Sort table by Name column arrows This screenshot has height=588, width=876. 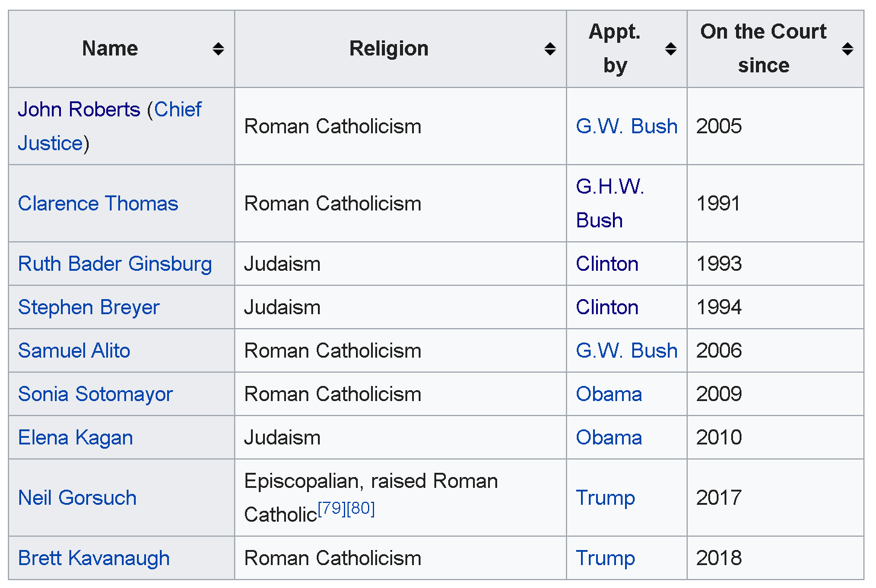[218, 49]
